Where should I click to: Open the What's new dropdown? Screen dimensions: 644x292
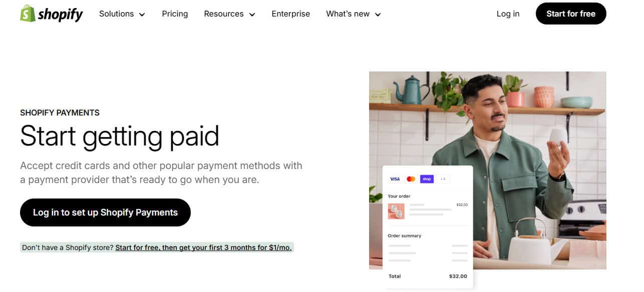(353, 14)
